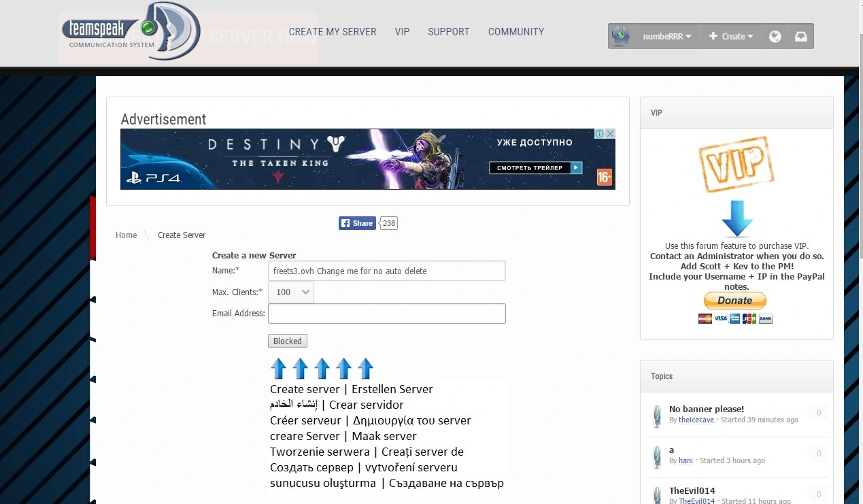
Task: Click the Home breadcrumb link
Action: pos(126,235)
